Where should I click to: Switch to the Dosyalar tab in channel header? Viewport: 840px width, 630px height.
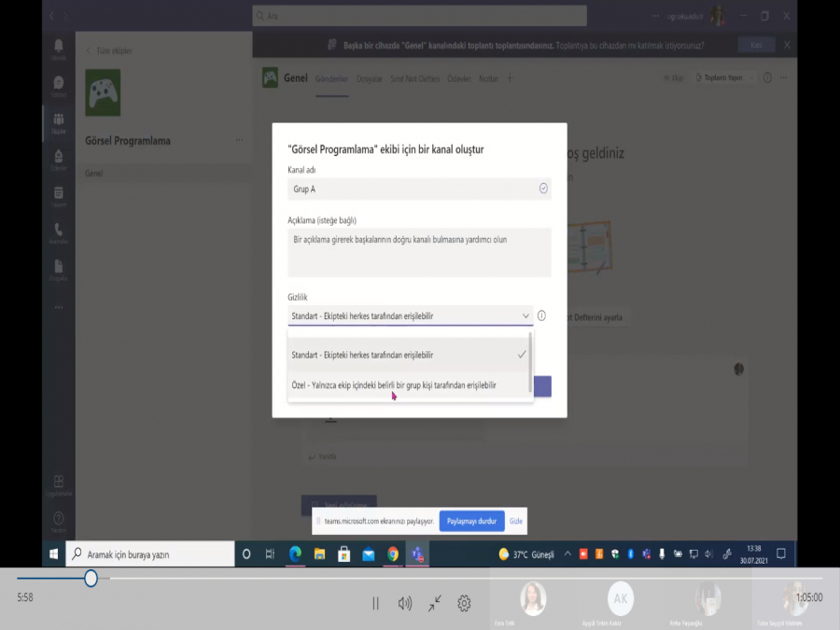point(369,78)
